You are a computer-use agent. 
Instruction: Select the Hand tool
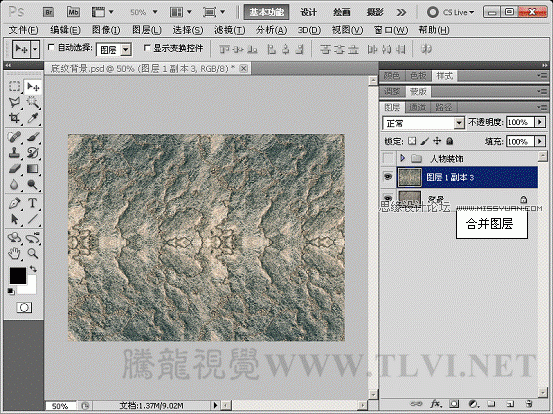click(14, 253)
